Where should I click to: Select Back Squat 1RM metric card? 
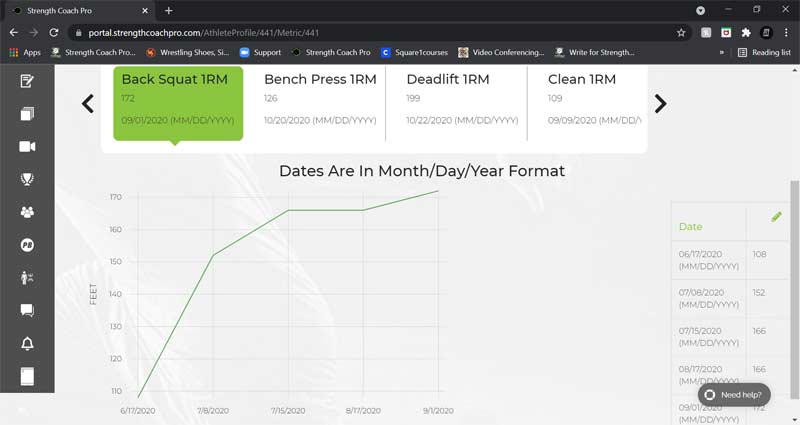coord(178,103)
